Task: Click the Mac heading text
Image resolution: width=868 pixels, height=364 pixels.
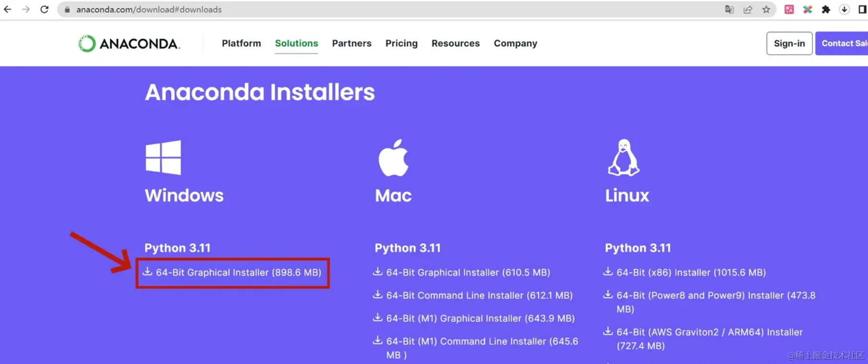Action: pyautogui.click(x=393, y=195)
